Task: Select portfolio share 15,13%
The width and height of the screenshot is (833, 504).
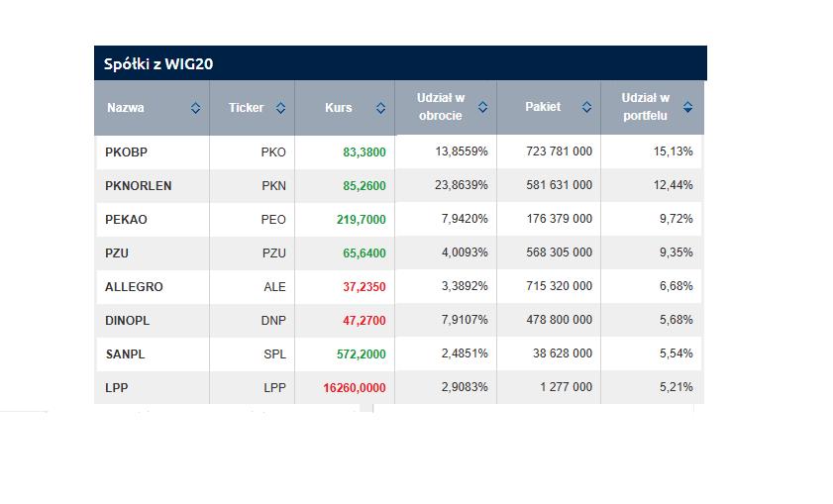Action: [x=674, y=151]
